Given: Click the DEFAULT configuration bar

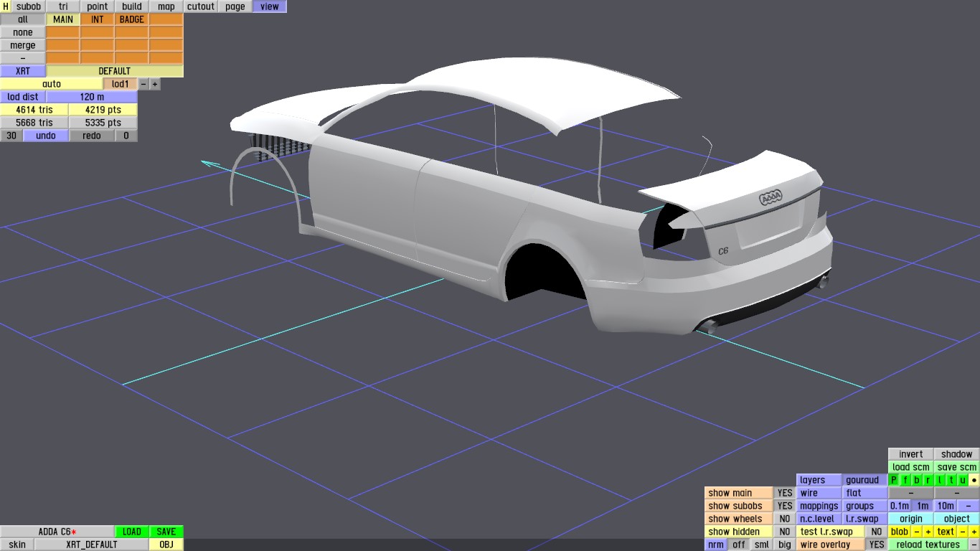Looking at the screenshot, I should click(x=115, y=71).
